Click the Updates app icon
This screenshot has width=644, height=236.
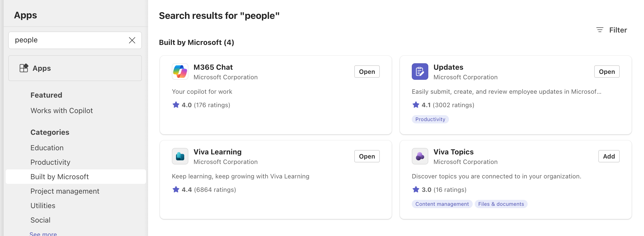420,72
